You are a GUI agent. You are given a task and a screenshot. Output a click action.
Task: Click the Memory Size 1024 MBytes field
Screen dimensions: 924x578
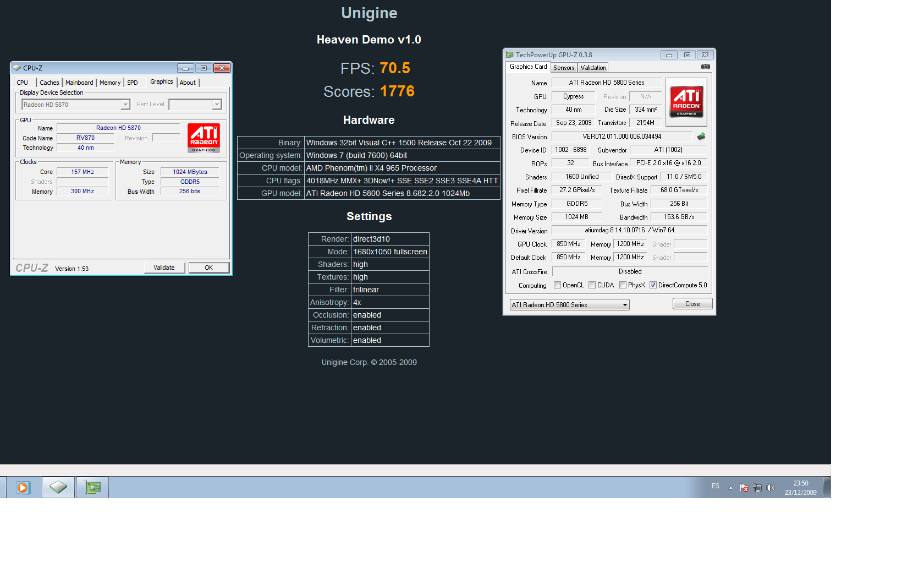pos(190,172)
